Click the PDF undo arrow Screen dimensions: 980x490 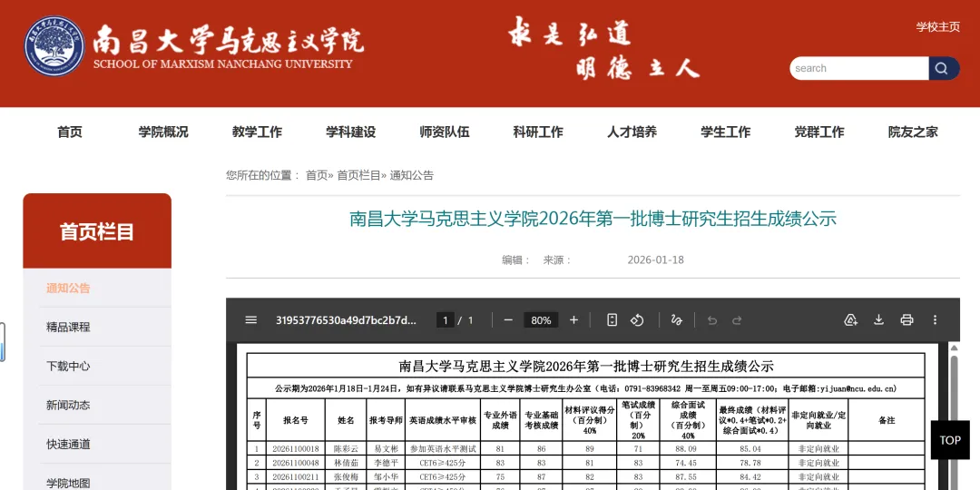(712, 320)
